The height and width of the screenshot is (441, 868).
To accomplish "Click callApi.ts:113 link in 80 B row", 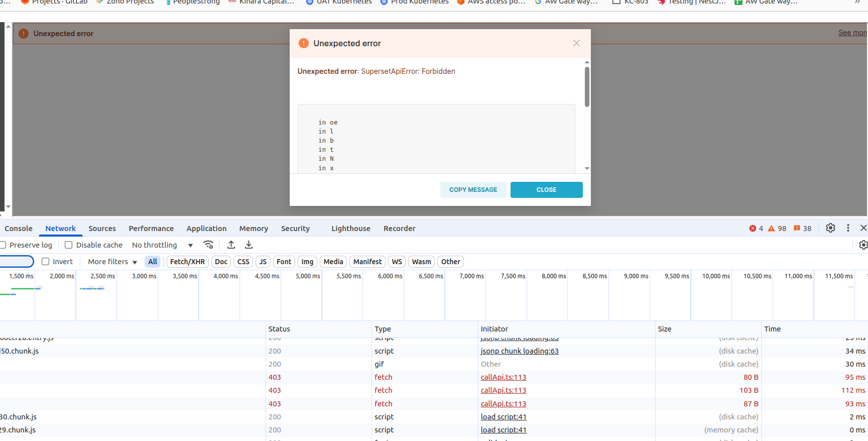I will (504, 377).
